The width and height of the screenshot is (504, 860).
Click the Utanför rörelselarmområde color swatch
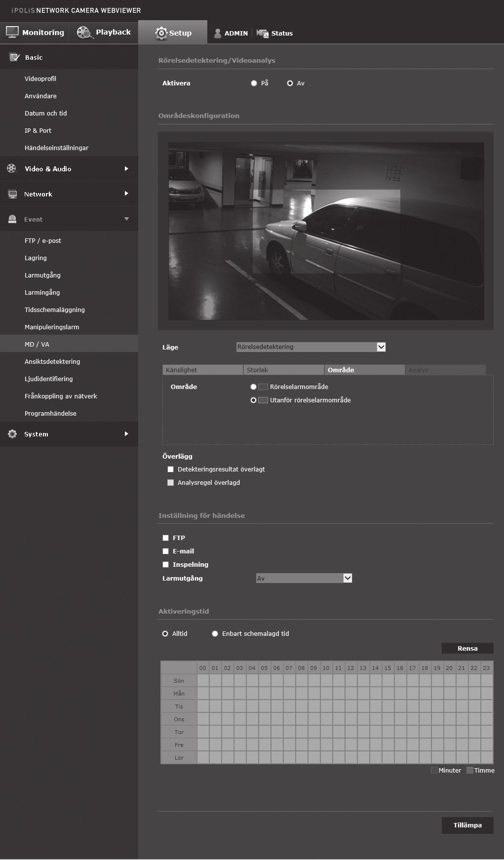[x=263, y=400]
